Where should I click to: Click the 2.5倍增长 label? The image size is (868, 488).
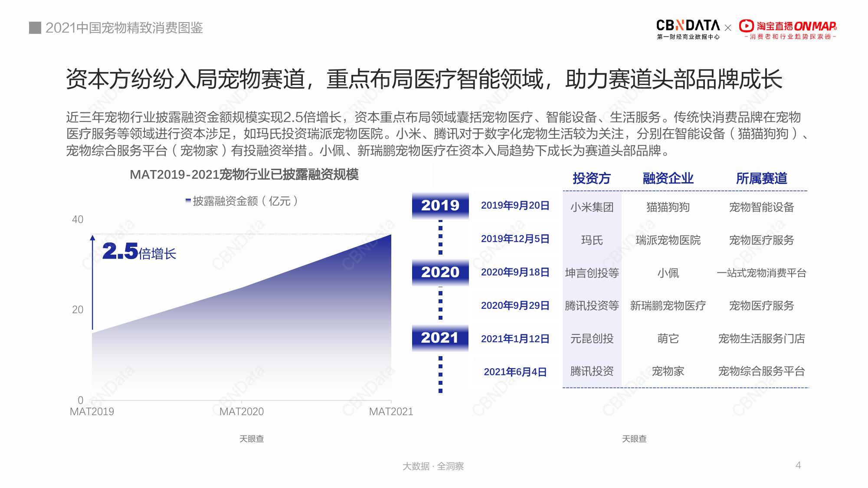(139, 252)
